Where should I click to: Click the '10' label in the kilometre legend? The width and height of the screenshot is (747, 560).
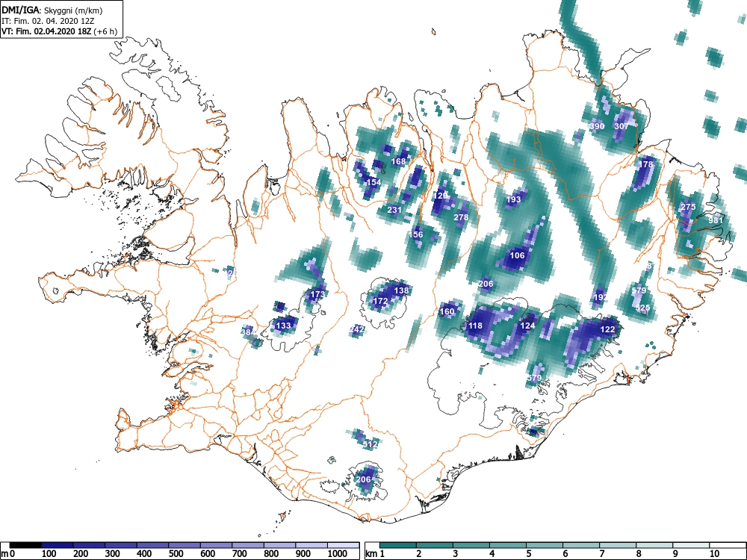click(713, 553)
